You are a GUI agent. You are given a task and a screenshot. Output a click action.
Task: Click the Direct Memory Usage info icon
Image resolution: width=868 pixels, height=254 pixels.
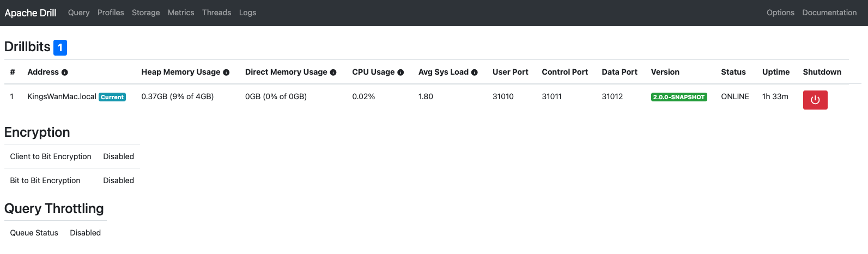point(333,72)
